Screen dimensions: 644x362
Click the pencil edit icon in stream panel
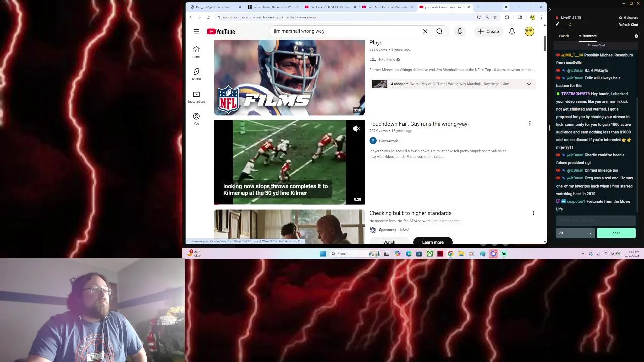click(x=557, y=24)
